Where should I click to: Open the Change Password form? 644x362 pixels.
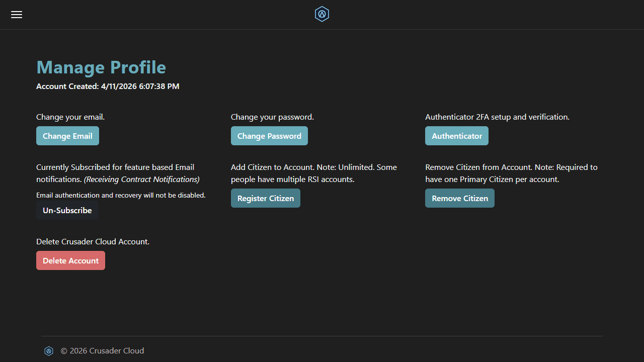269,136
